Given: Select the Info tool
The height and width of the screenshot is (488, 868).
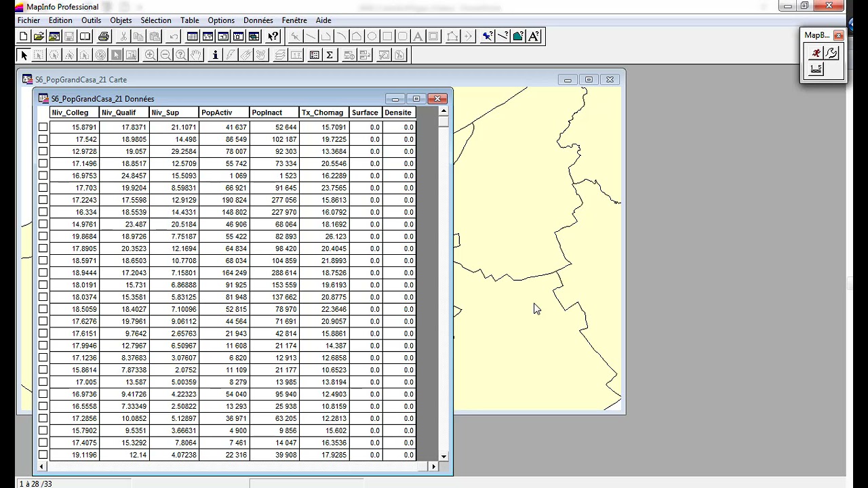Looking at the screenshot, I should tap(215, 55).
